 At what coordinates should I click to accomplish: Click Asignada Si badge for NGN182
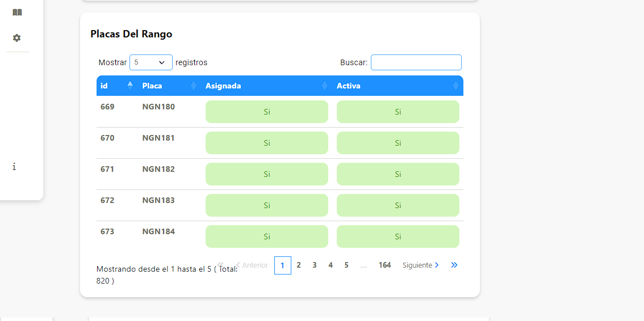tap(266, 174)
